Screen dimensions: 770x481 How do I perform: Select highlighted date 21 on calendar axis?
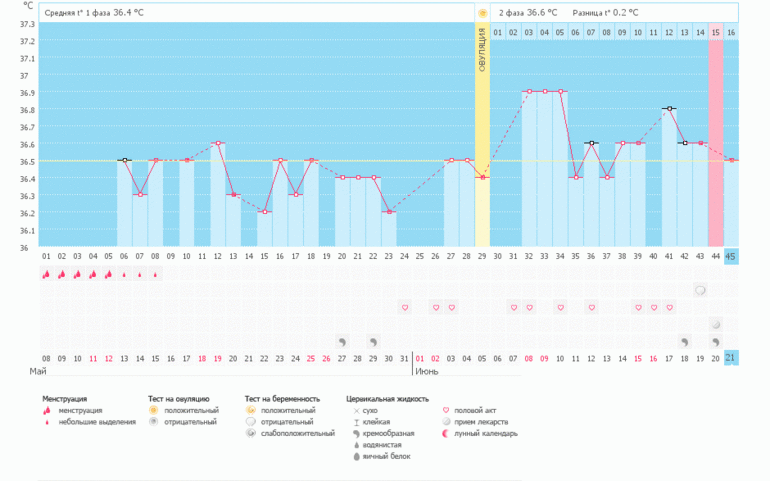[731, 358]
